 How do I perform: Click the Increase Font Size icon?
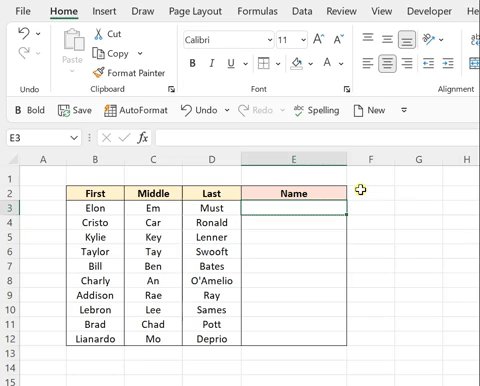(x=318, y=39)
